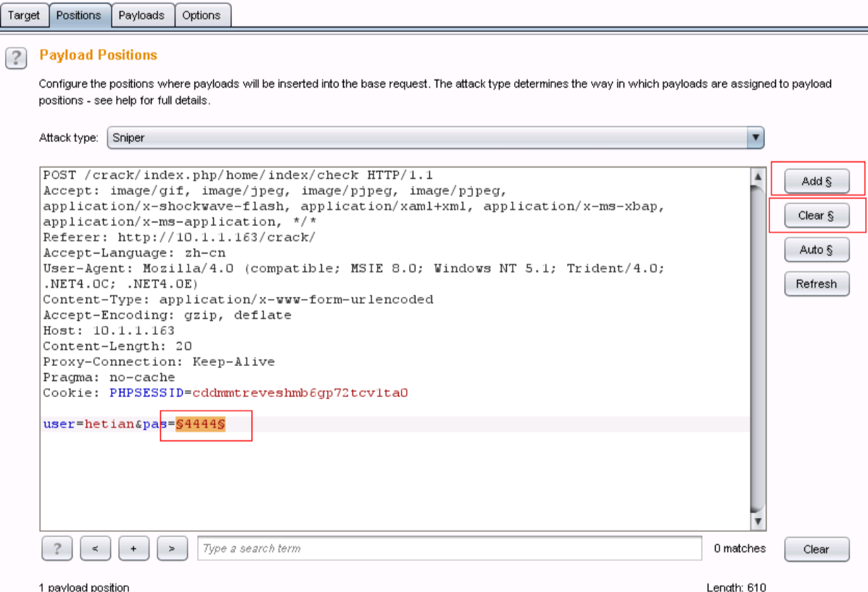Click the PHPSESSID cookie name
The image size is (868, 592).
coord(146,393)
